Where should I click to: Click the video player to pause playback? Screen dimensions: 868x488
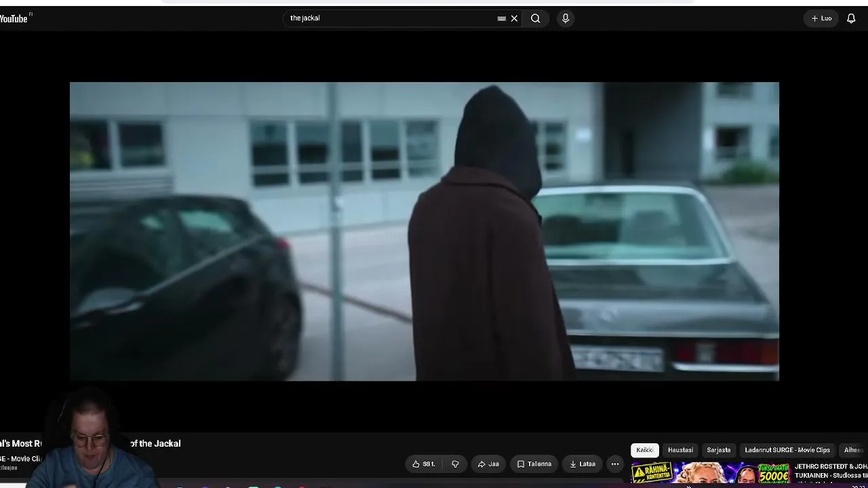425,231
